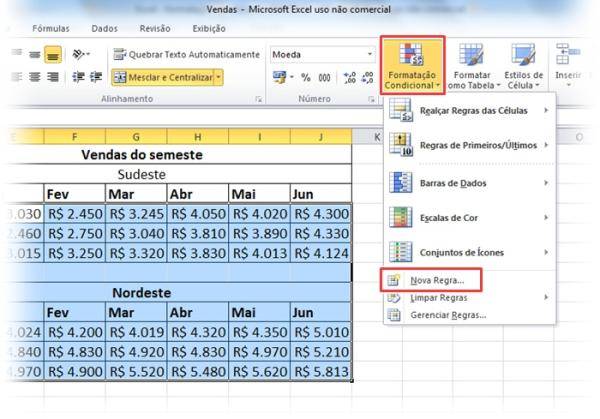Open Número dialog launcher
This screenshot has width=600, height=419.
point(371,99)
